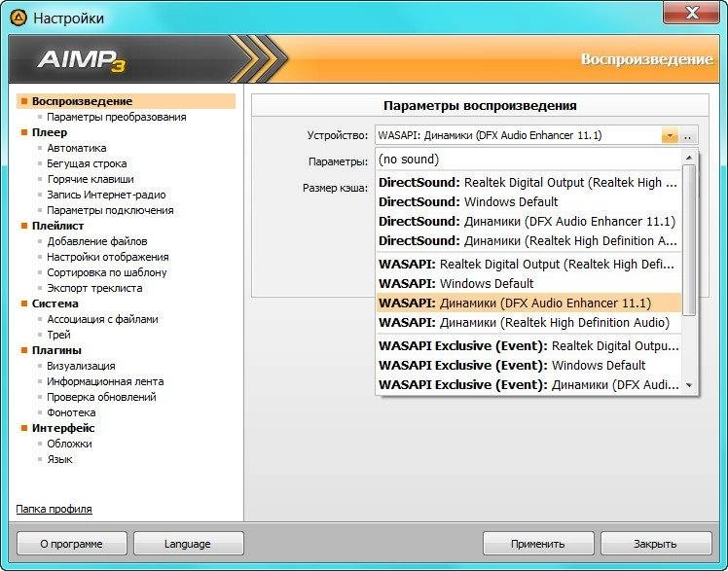Select DirectSound: Динамики (DFX Audio Enhancer 11.1)
This screenshot has width=728, height=571.
528,222
